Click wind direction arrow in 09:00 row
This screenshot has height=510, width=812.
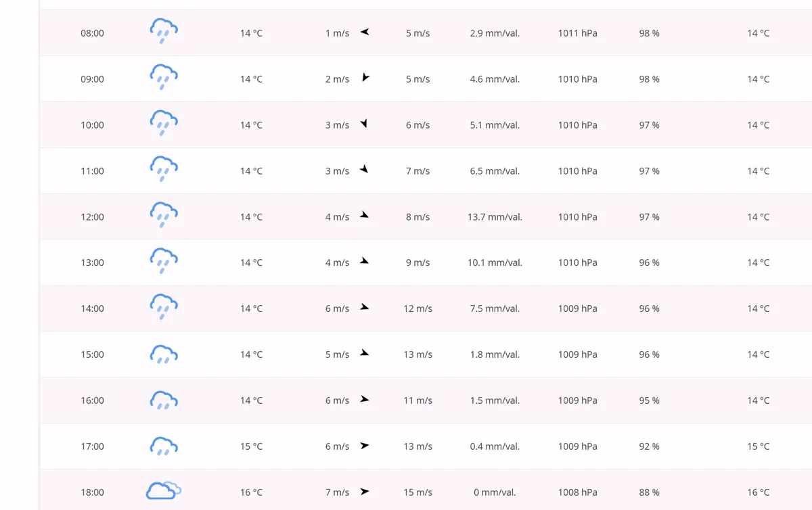[365, 78]
